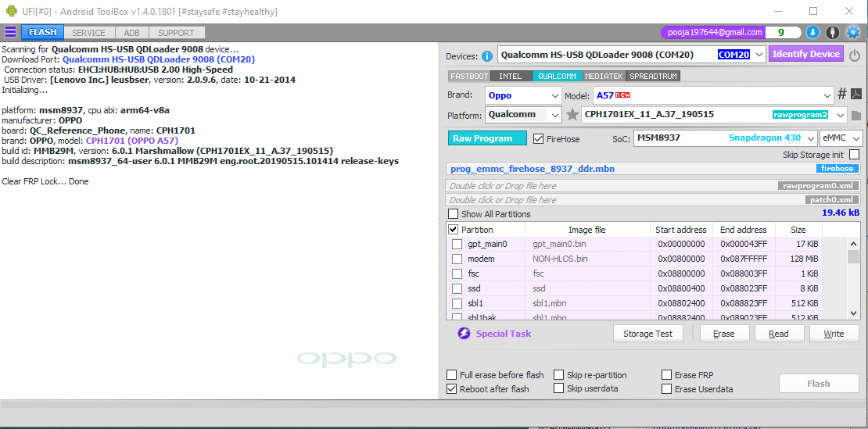The height and width of the screenshot is (429, 868).
Task: Toggle Skip Storage init checkbox
Action: click(854, 154)
